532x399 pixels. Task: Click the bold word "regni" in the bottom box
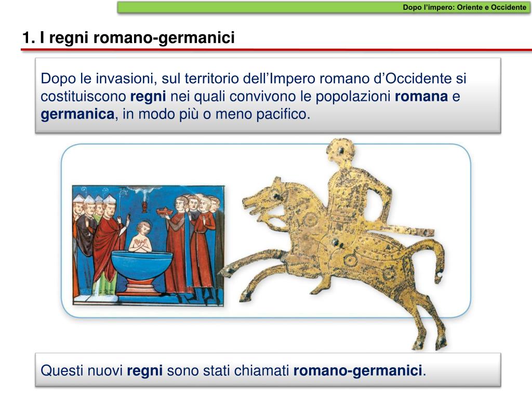(x=144, y=370)
